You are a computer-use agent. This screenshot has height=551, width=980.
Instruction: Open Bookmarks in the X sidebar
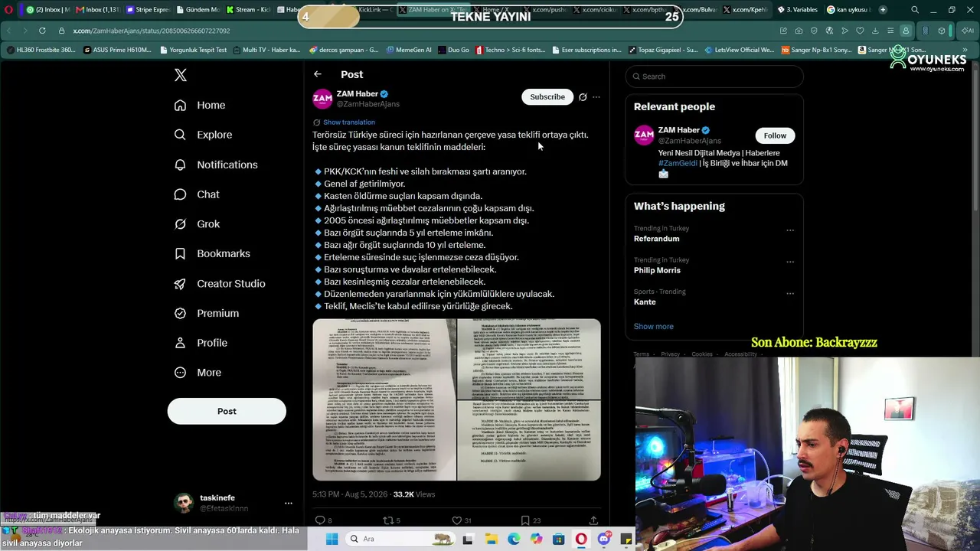coord(212,253)
